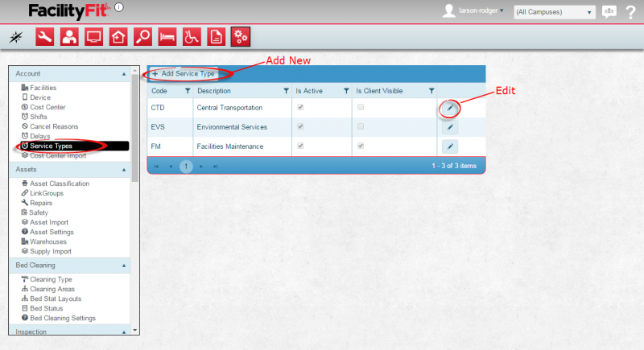Screen dimensions: 644x350
Task: Open the monitor display module icon
Action: coord(93,37)
